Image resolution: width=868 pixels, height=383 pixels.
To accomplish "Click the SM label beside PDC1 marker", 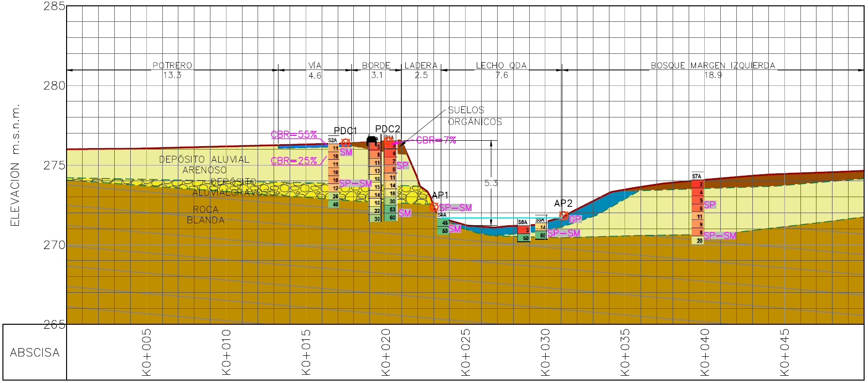I will point(346,152).
